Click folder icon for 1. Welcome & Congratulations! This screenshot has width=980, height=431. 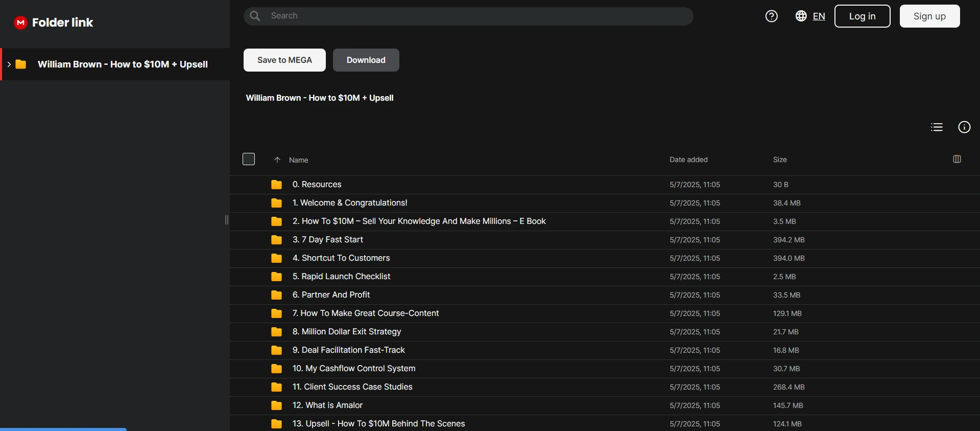pos(276,203)
